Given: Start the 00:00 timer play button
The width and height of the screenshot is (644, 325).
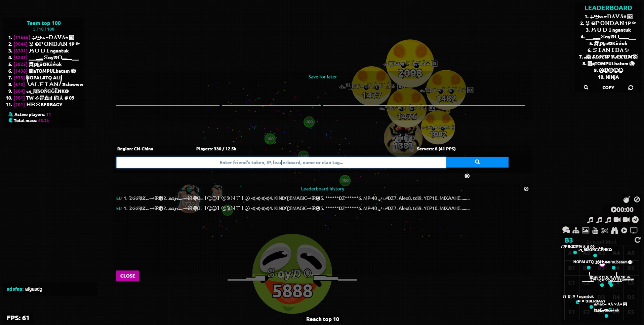Looking at the screenshot, I should (x=614, y=210).
